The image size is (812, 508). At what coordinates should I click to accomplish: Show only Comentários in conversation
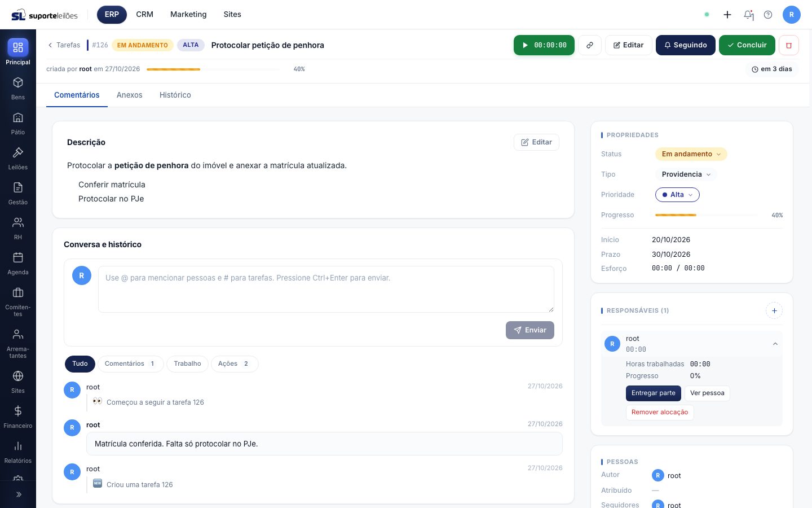click(130, 364)
